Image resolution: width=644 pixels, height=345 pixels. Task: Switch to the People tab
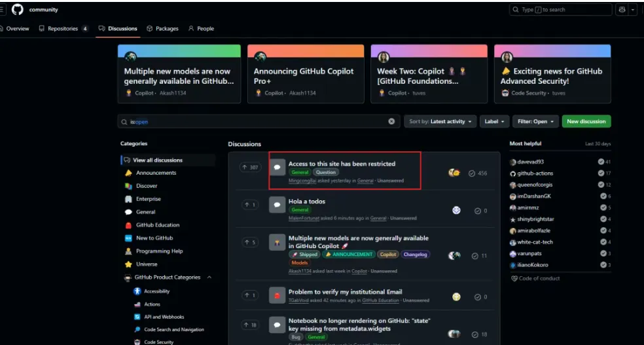[202, 29]
